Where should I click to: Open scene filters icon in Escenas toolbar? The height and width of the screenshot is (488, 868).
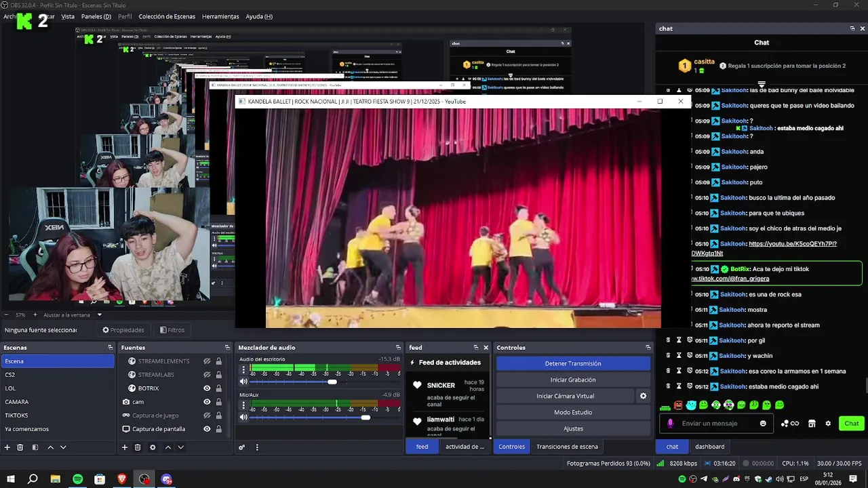35,447
